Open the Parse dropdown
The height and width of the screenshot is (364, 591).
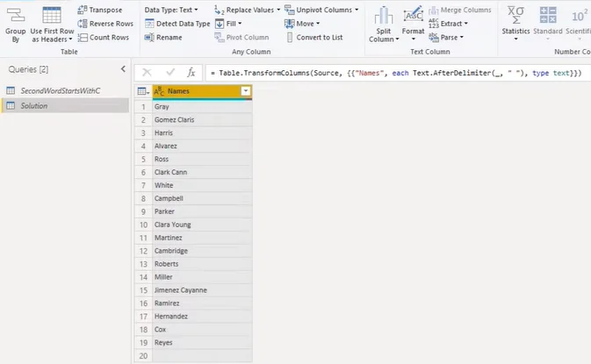(x=446, y=37)
